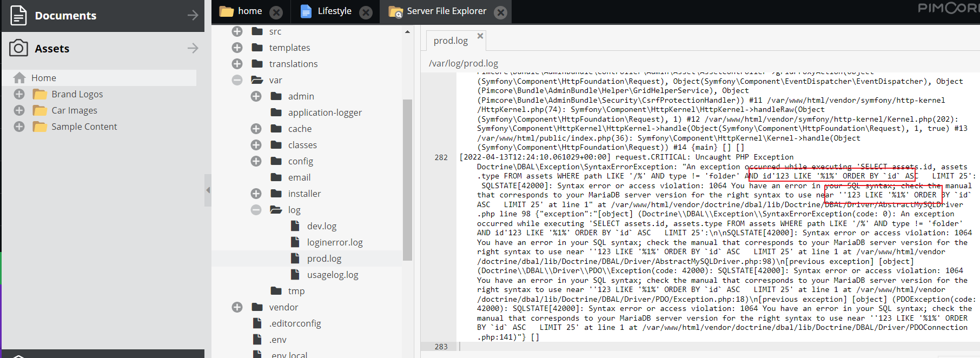This screenshot has width=980, height=358.
Task: Select the admin folder
Action: [301, 96]
